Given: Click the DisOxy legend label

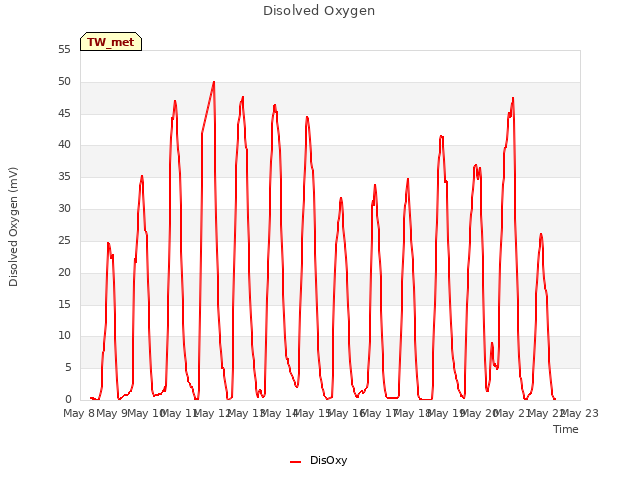Looking at the screenshot, I should tap(328, 460).
